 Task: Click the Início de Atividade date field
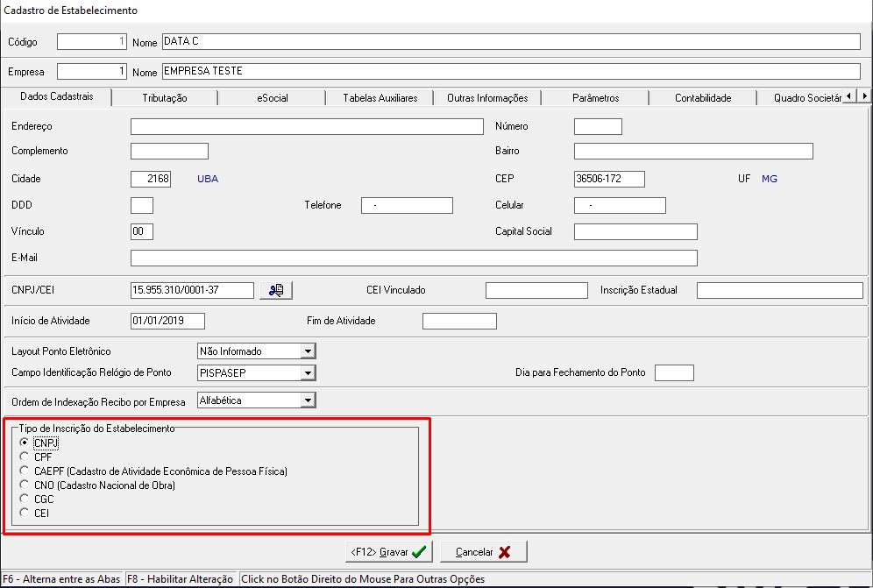pyautogui.click(x=167, y=321)
